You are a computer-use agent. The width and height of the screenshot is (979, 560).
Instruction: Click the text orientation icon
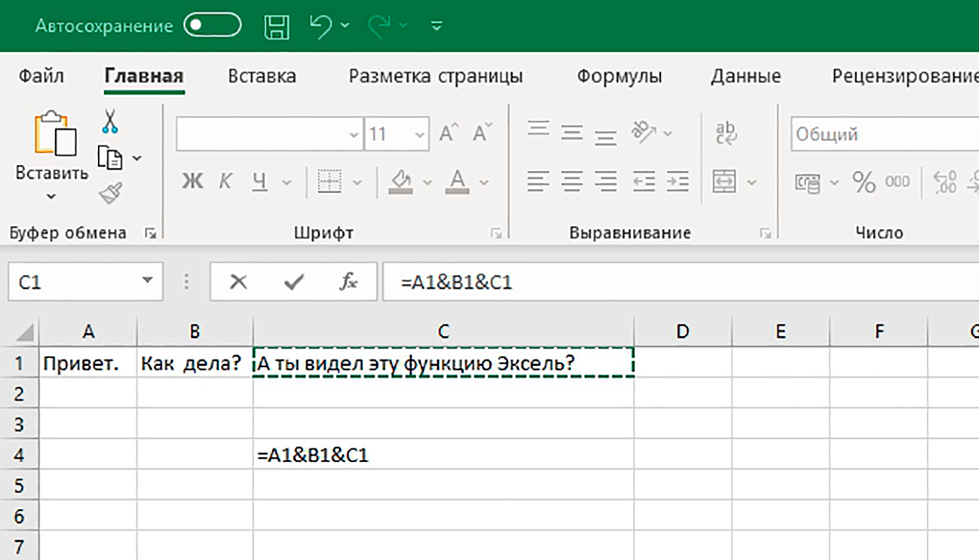(643, 131)
